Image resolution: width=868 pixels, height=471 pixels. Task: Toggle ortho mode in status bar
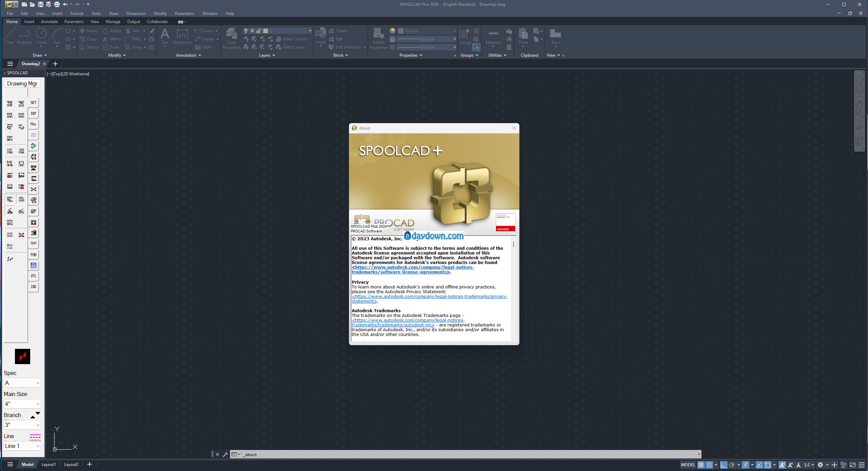point(724,465)
